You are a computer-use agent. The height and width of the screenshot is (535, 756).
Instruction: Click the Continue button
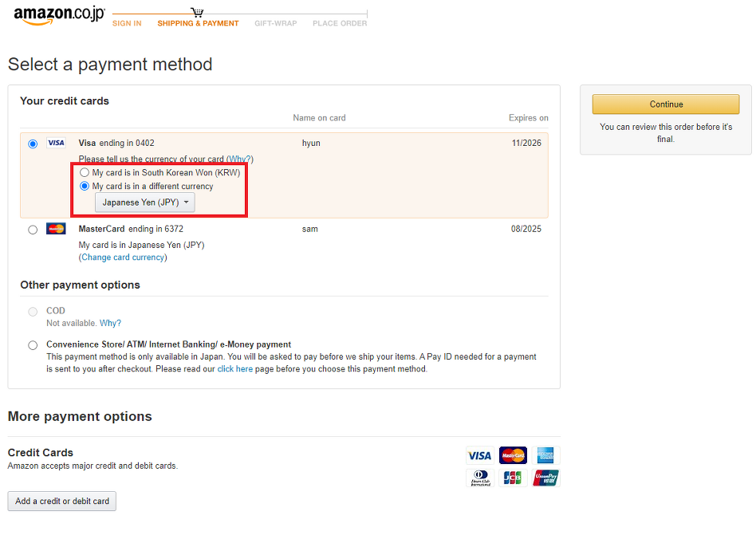point(666,104)
